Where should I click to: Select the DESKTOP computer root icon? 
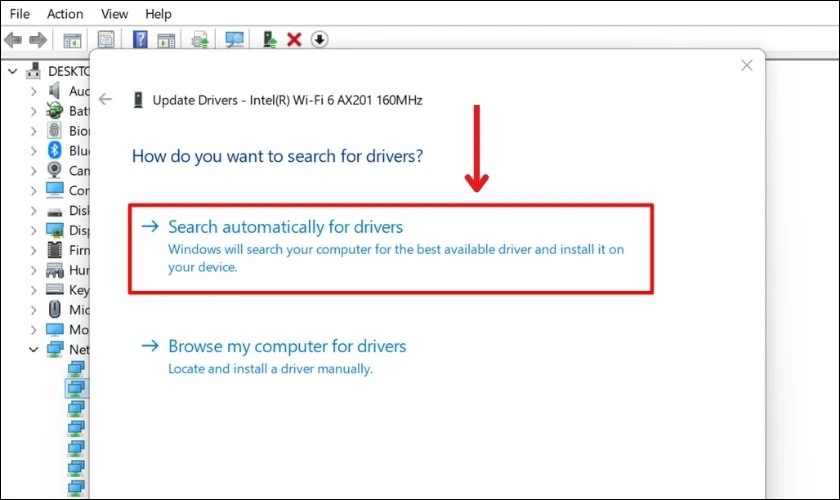coord(34,71)
